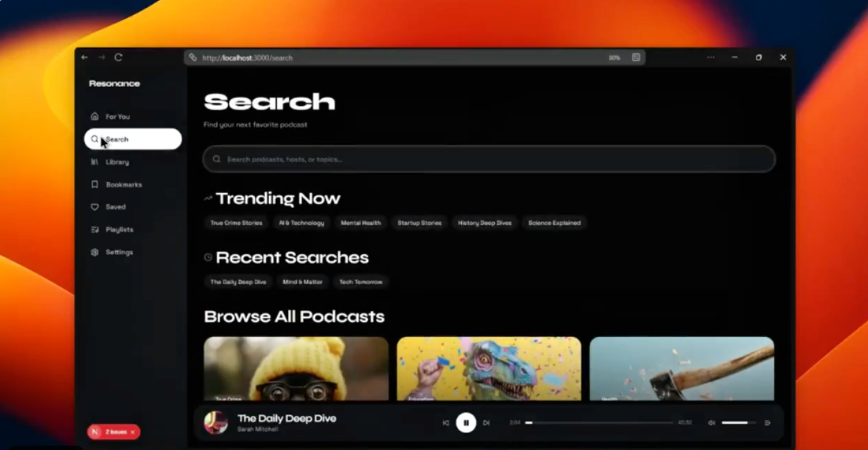Open Settings gear in sidebar
Viewport: 868px width, 450px height.
119,252
